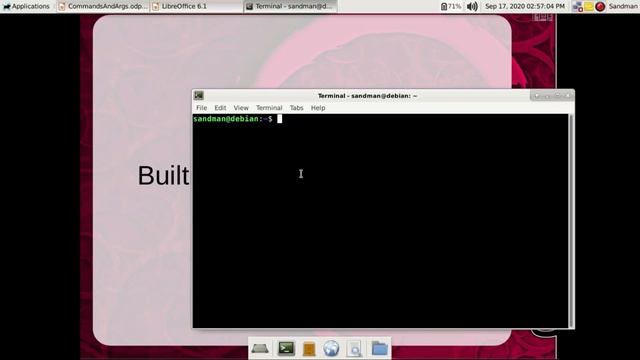Image resolution: width=640 pixels, height=360 pixels.
Task: Open the View menu in Terminal
Action: point(241,108)
